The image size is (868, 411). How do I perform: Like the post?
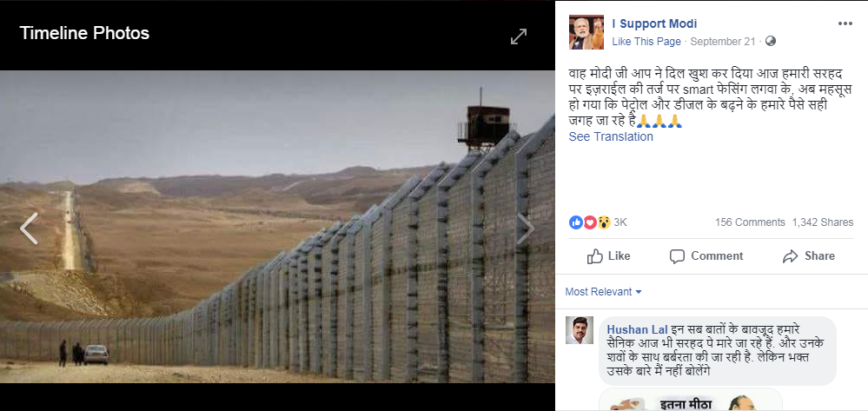tap(608, 256)
